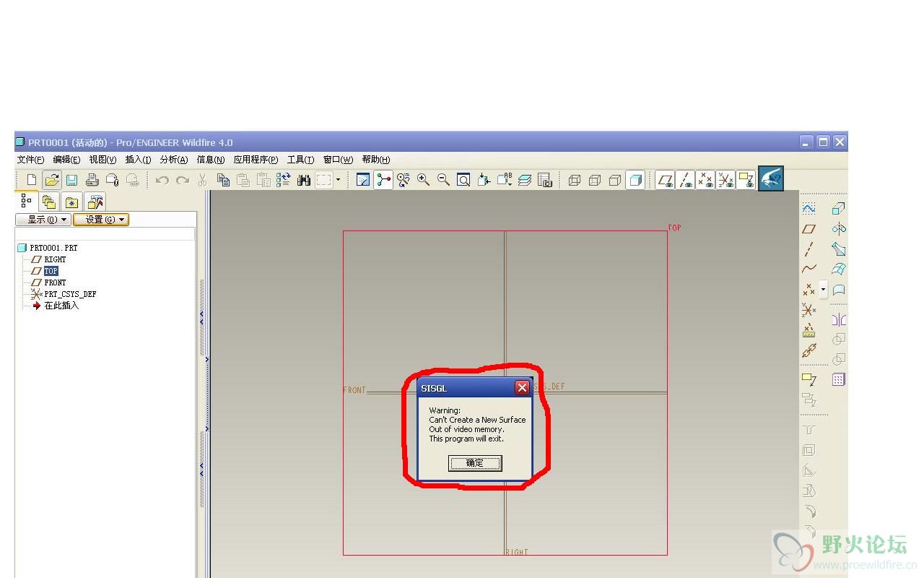Viewport: 924px width, 578px height.
Task: Switch to the Model tree tab
Action: point(27,201)
